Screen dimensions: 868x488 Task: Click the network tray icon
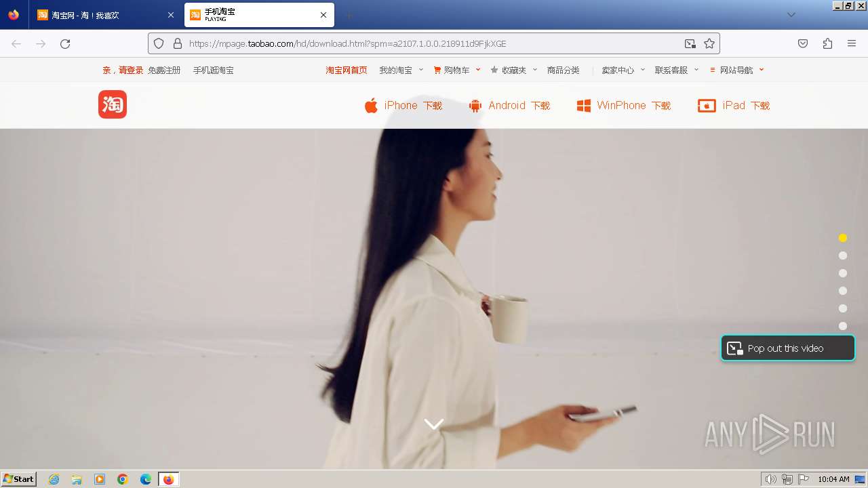click(x=787, y=479)
